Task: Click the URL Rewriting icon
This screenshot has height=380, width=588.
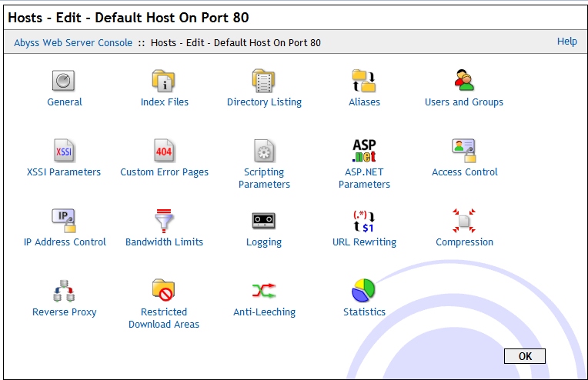Action: click(364, 221)
